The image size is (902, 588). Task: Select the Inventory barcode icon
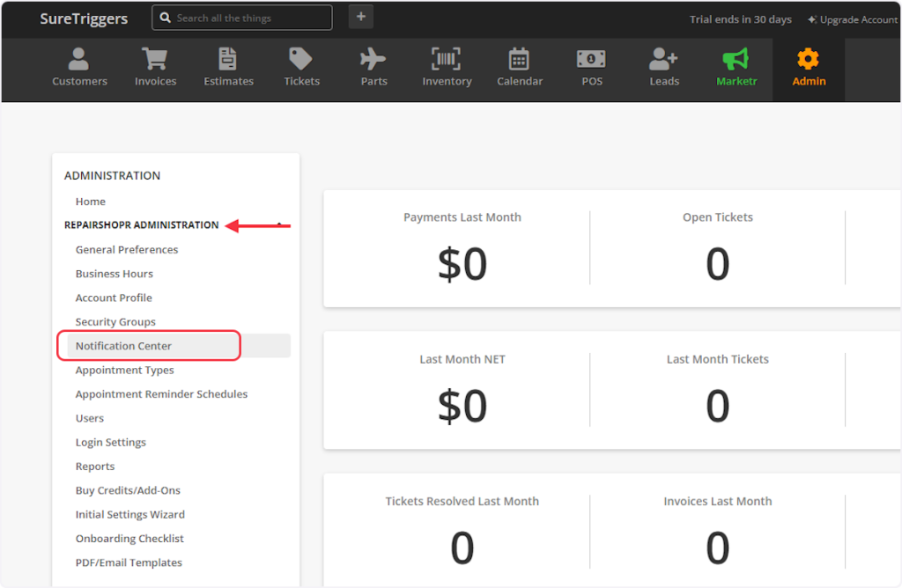447,59
